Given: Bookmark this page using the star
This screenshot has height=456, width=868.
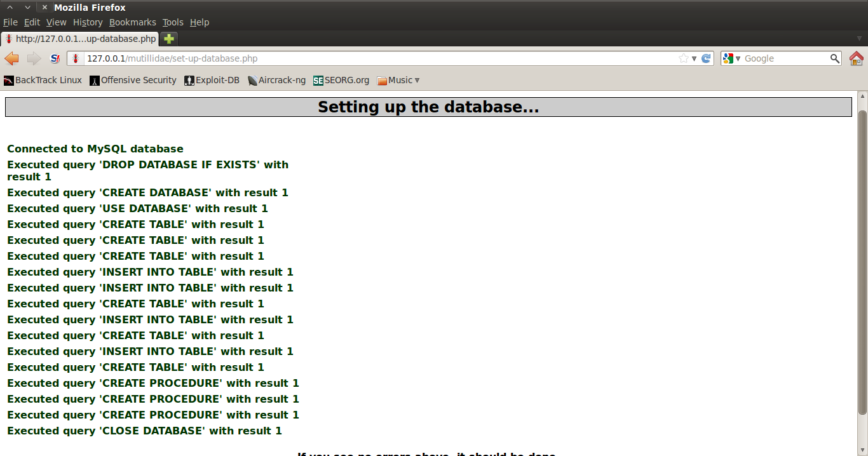Looking at the screenshot, I should tap(685, 58).
